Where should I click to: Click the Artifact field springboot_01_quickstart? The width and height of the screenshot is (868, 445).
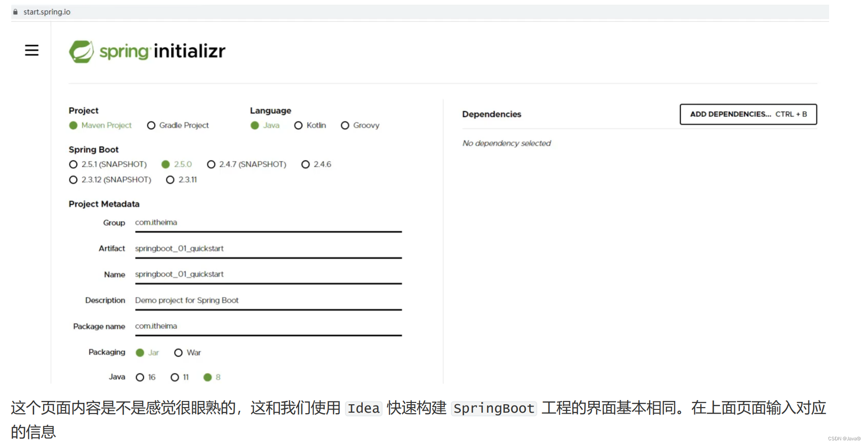coord(267,249)
